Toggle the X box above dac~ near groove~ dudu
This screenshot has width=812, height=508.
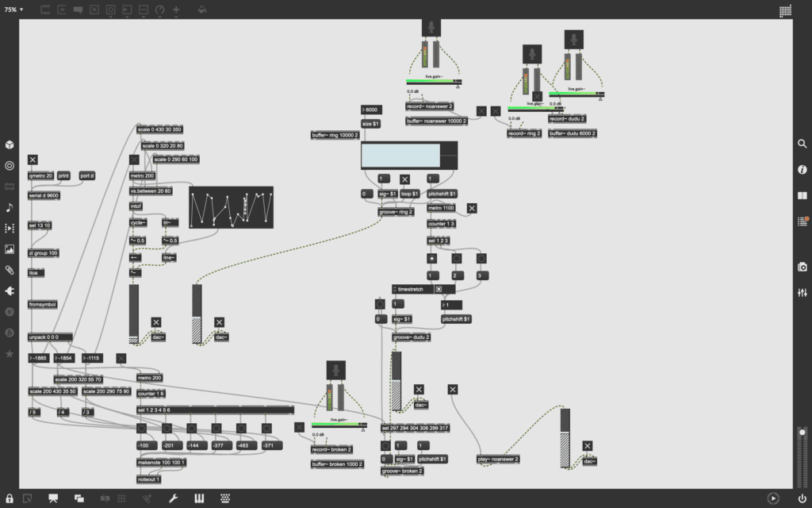coord(419,389)
